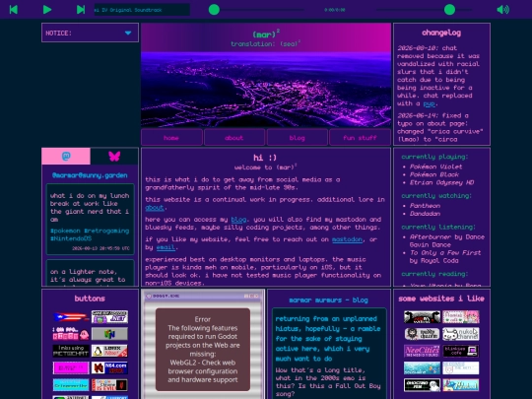This screenshot has width=532, height=399.
Task: Skip to previous track in music player
Action: tap(14, 10)
